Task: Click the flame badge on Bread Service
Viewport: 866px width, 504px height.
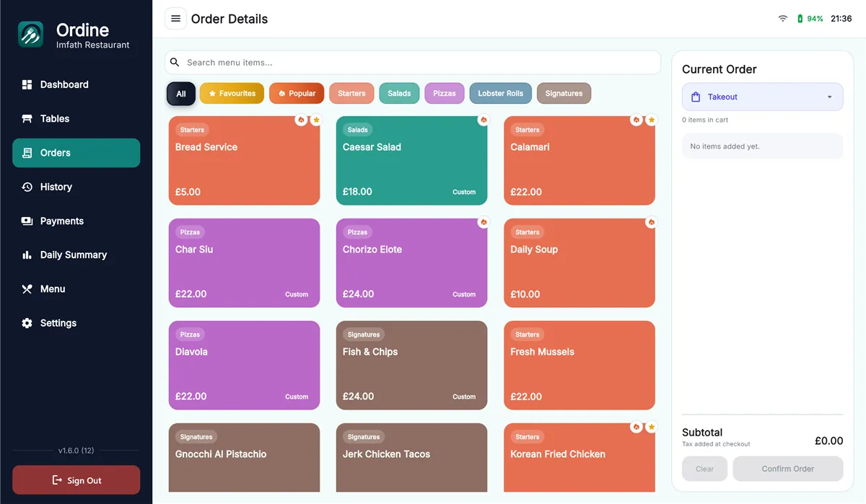Action: coord(301,120)
